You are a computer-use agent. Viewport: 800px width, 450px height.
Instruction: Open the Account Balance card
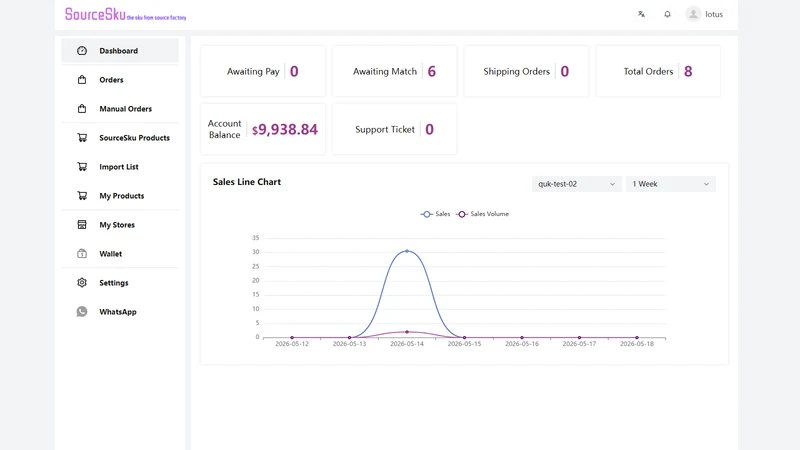pyautogui.click(x=263, y=129)
